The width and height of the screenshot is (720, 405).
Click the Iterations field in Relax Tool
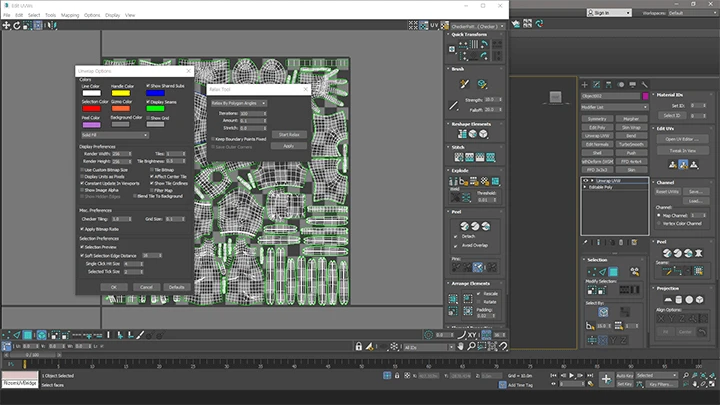coord(251,113)
